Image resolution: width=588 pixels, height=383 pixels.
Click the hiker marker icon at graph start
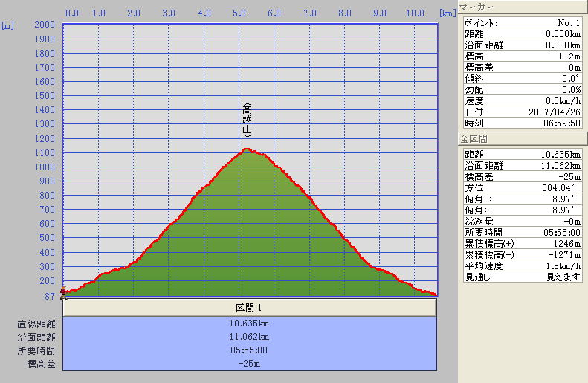(x=64, y=293)
